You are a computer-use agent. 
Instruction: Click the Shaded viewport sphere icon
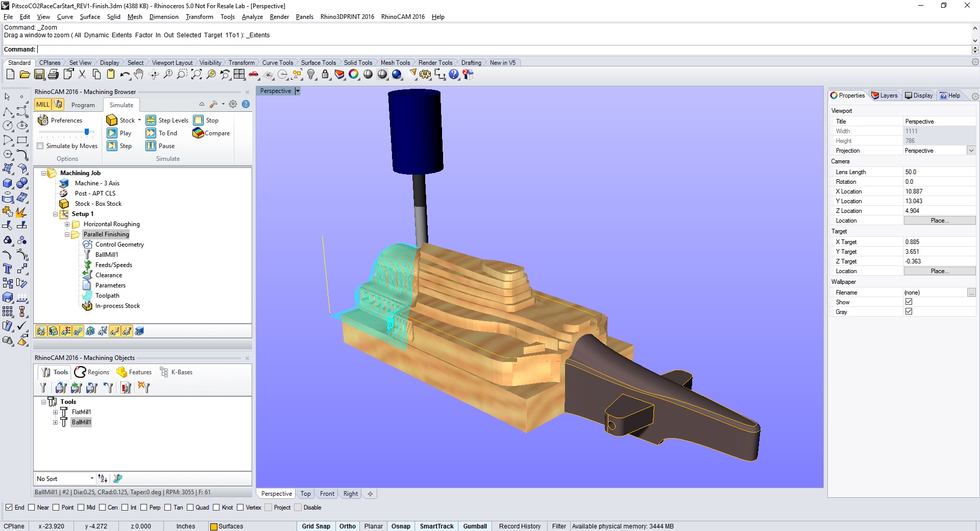coord(368,75)
